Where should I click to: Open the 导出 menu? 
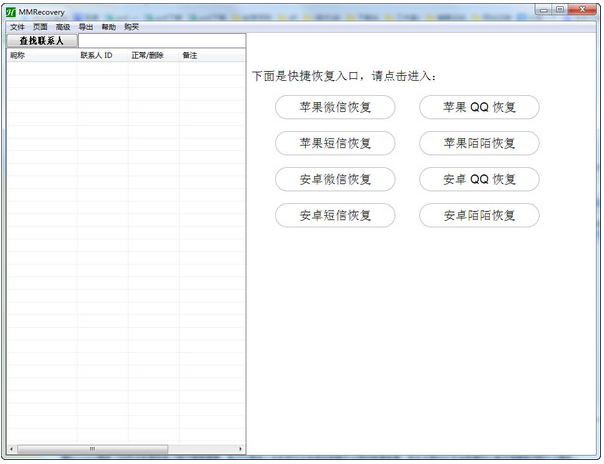[x=86, y=27]
